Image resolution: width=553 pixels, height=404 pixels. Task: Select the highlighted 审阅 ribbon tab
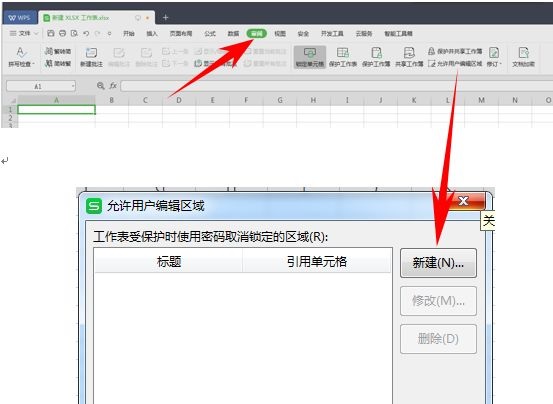[x=256, y=33]
